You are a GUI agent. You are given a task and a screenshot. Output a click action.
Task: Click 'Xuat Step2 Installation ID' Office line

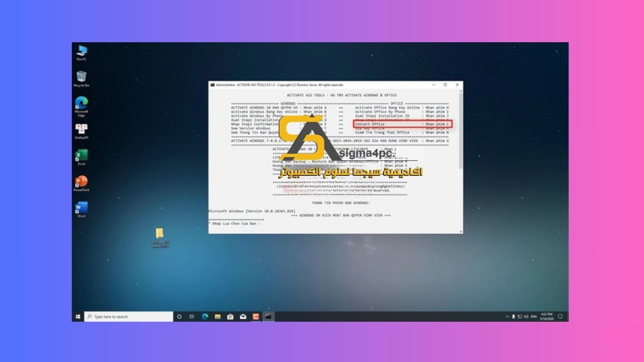pyautogui.click(x=402, y=116)
